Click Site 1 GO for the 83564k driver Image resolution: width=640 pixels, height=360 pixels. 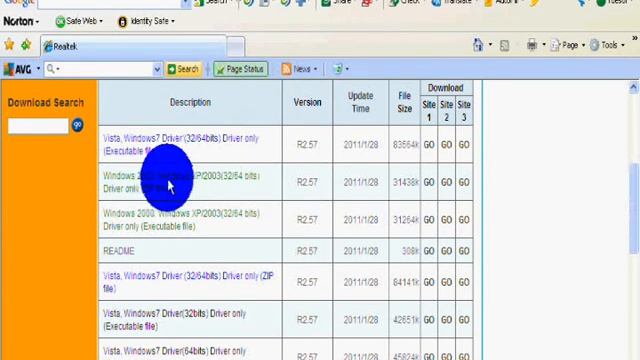click(x=429, y=144)
